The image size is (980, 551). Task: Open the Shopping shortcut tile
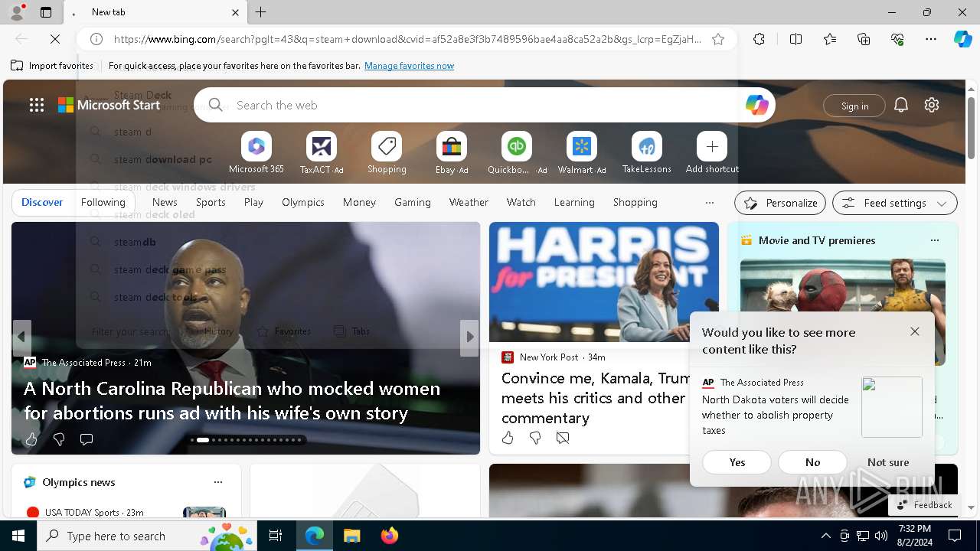pos(387,153)
